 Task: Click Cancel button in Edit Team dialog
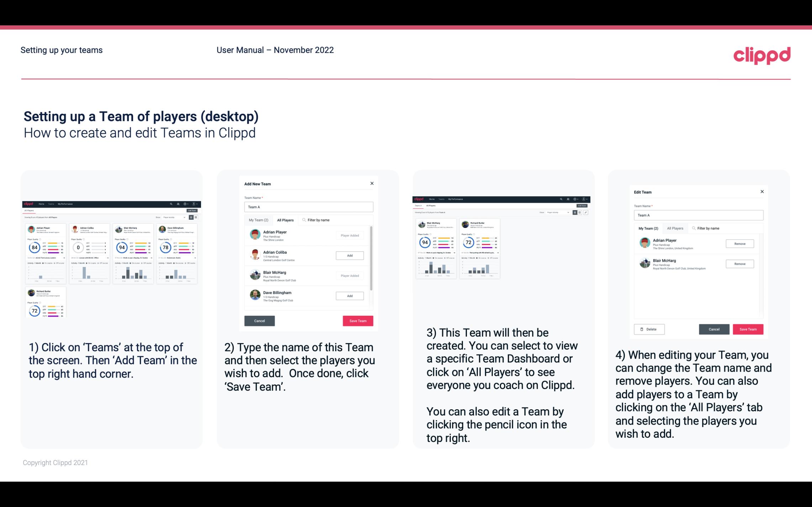pyautogui.click(x=715, y=329)
